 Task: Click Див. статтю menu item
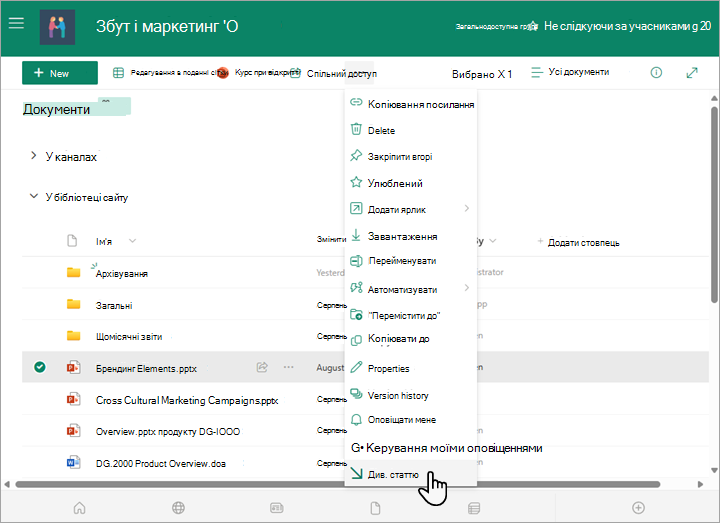pyautogui.click(x=411, y=474)
